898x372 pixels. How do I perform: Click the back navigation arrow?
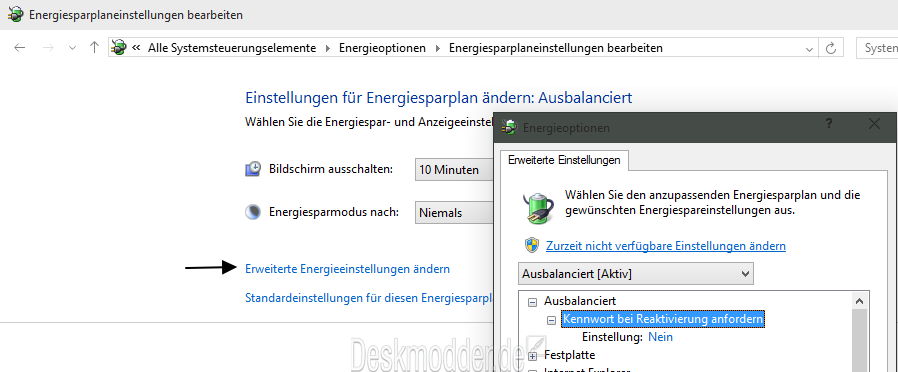[x=20, y=48]
